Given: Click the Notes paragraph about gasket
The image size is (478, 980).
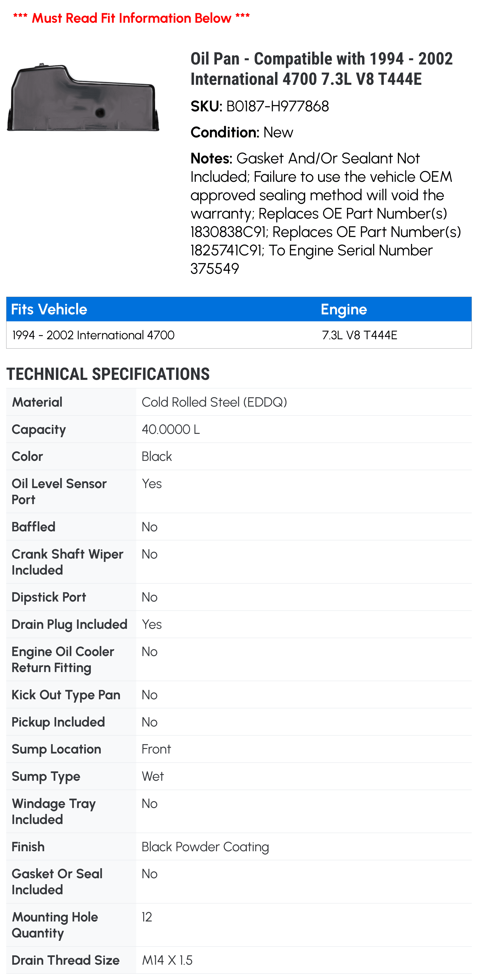Looking at the screenshot, I should coord(326,213).
